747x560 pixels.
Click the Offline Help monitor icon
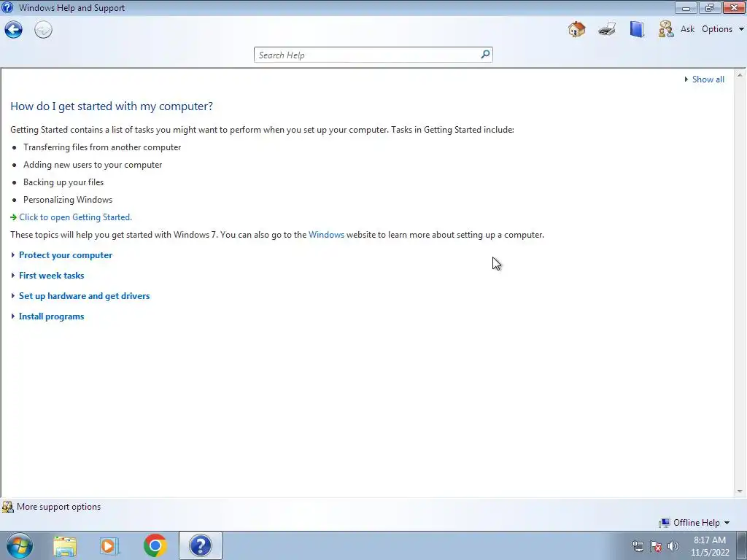point(664,523)
